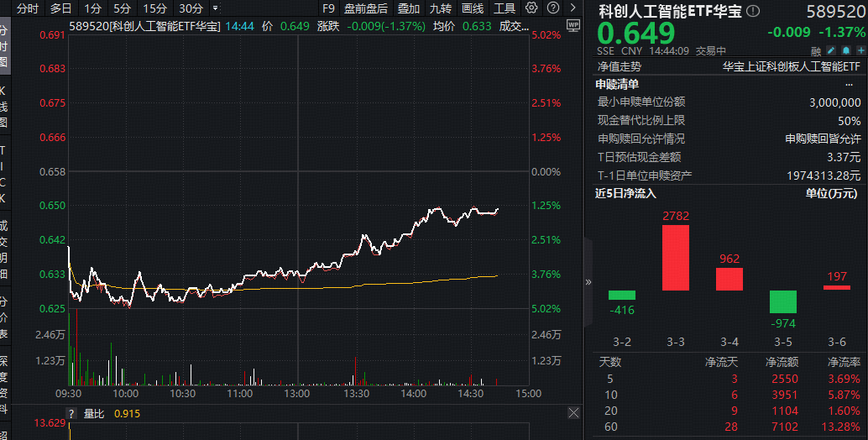The height and width of the screenshot is (440, 868).
Task: Click the 3-6 red bar 197
Action: click(836, 288)
